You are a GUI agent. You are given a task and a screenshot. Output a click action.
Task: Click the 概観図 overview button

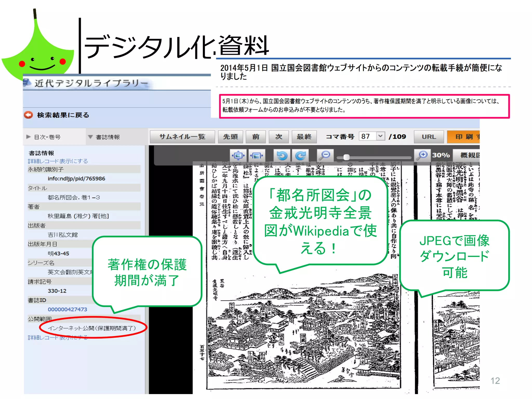[467, 155]
